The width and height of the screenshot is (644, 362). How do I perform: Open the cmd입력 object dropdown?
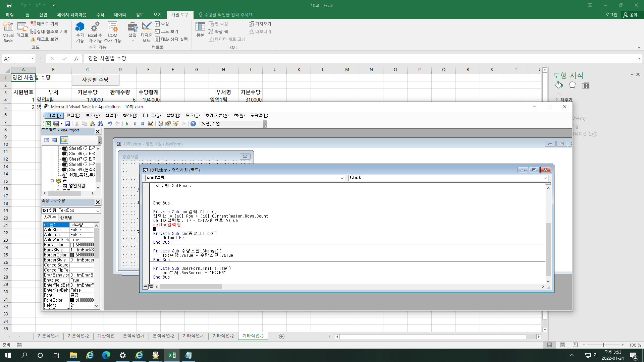342,178
